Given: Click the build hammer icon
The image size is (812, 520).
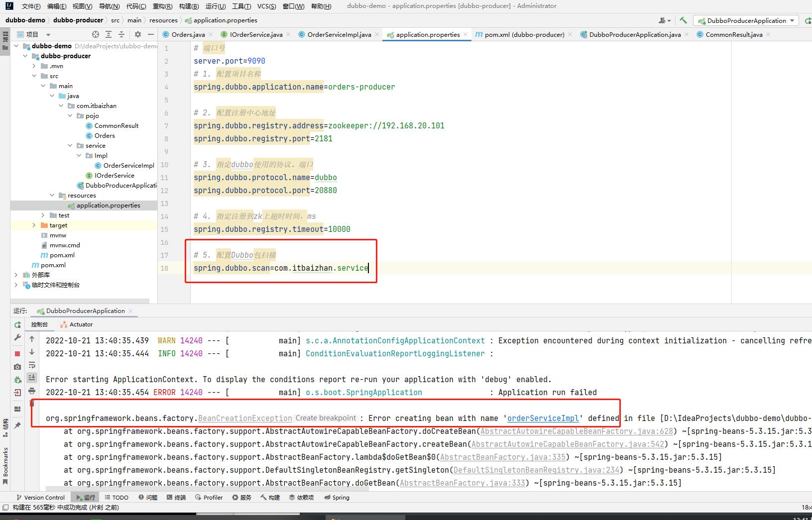Looking at the screenshot, I should [x=684, y=20].
